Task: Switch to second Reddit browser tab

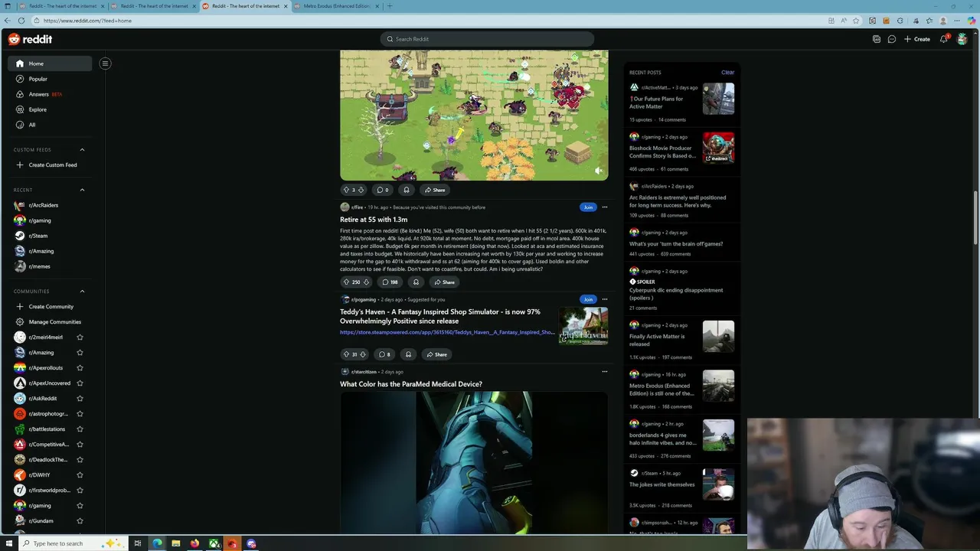Action: tap(153, 6)
